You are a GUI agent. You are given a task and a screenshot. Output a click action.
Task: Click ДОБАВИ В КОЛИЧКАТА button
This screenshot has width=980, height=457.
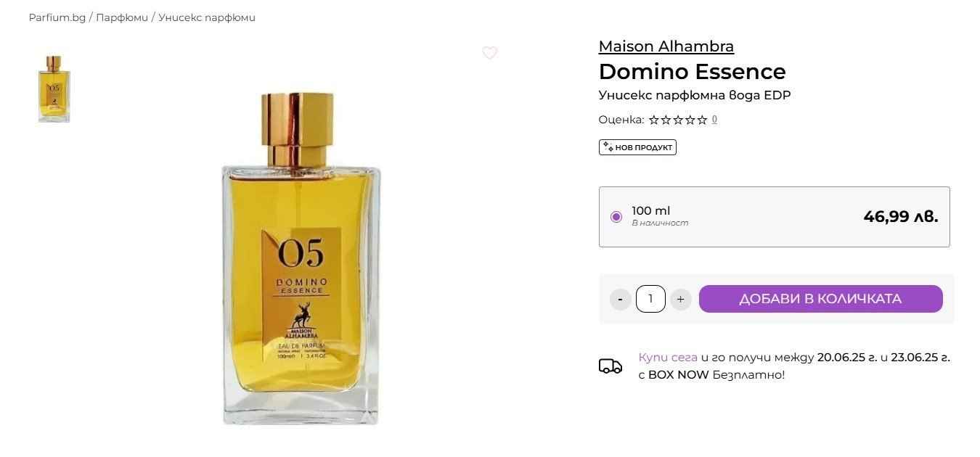[x=821, y=299]
